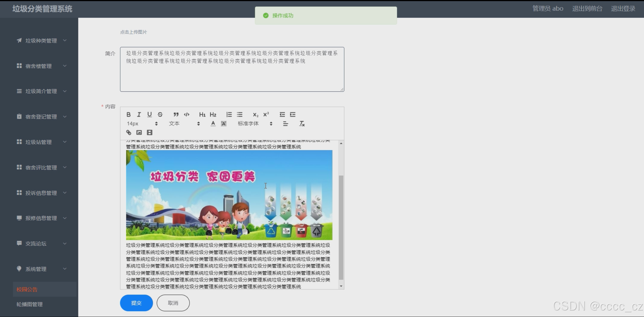Viewport: 644px width, 317px height.
Task: Open the text color picker
Action: point(213,124)
